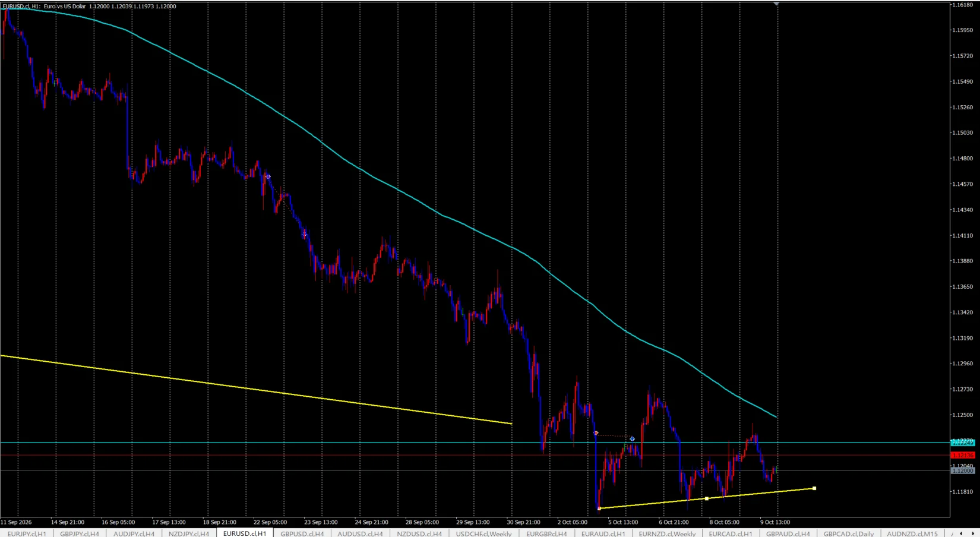The height and width of the screenshot is (537, 980).
Task: Select the EURGBP.cl,H4 chart tab
Action: [546, 533]
